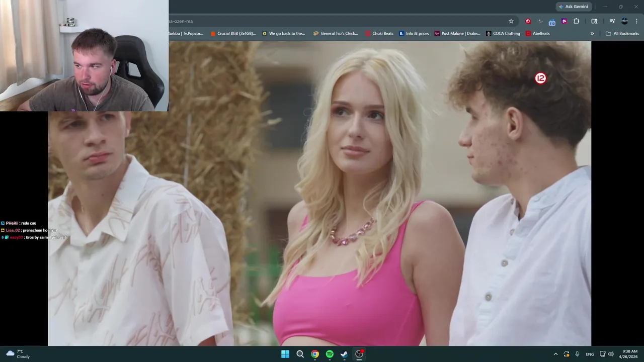The width and height of the screenshot is (644, 362).
Task: Switch the ENG input language
Action: click(590, 354)
